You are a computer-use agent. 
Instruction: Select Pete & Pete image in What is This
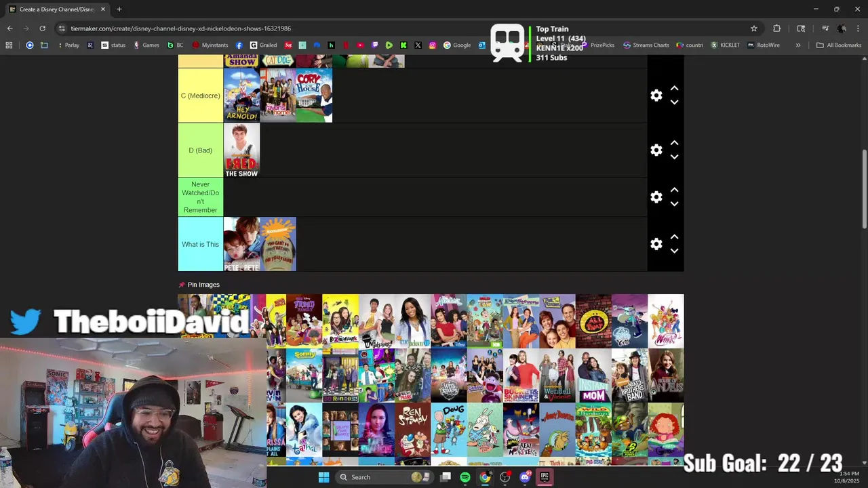241,244
